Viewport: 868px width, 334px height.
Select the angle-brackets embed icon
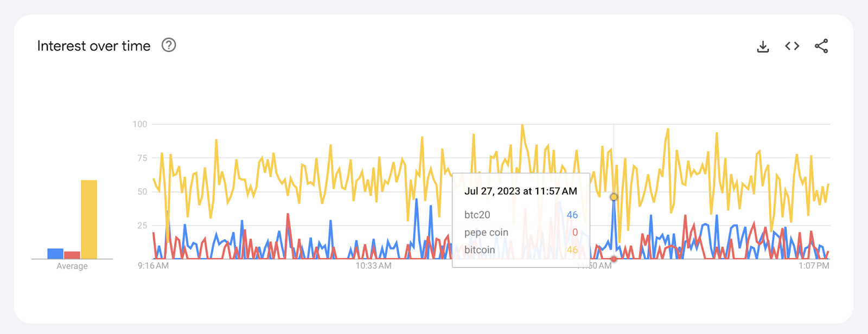pyautogui.click(x=792, y=46)
